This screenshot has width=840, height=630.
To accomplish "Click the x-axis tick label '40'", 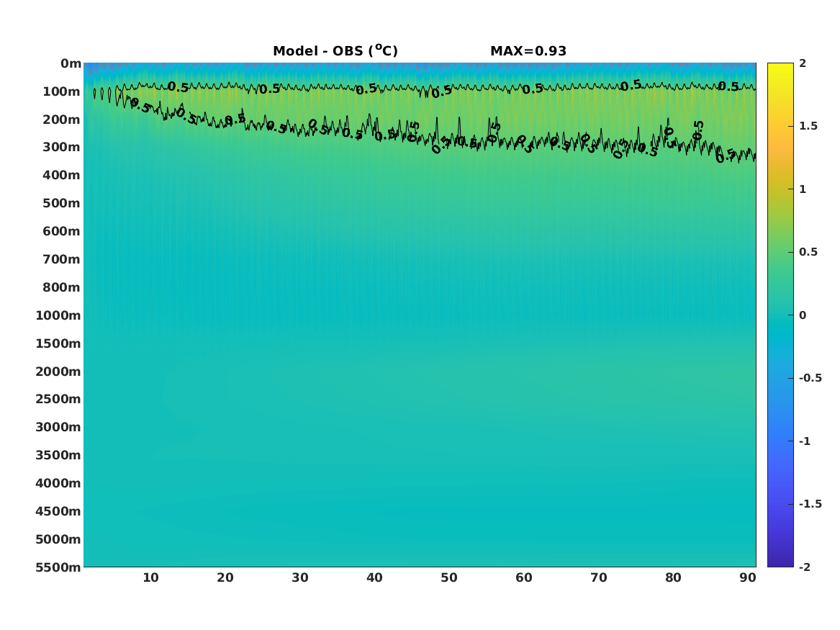I will pos(374,577).
